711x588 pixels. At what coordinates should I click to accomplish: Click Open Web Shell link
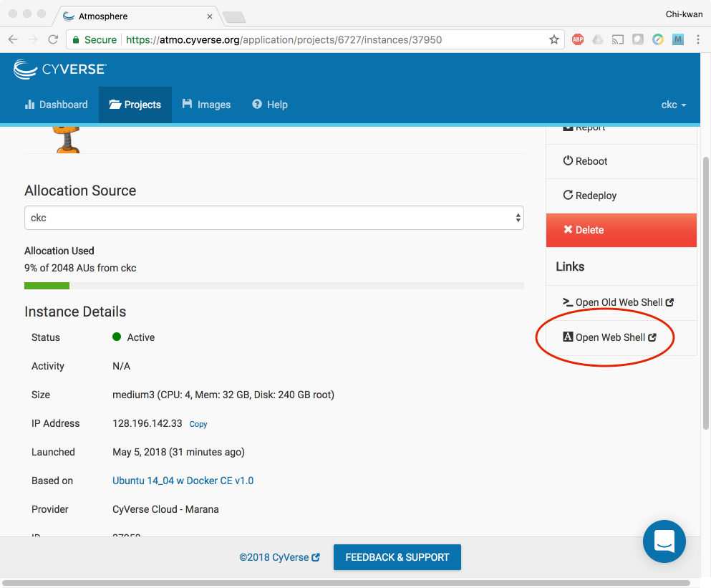tap(609, 337)
